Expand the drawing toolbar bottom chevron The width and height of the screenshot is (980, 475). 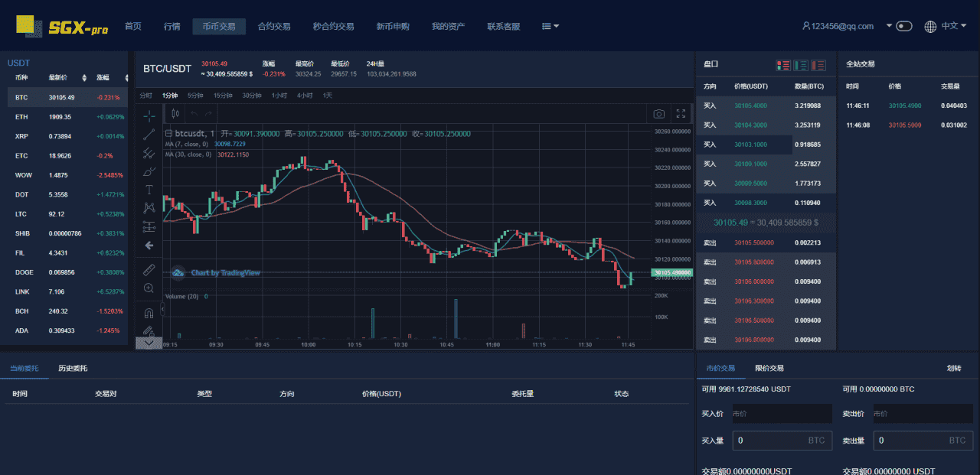(149, 343)
